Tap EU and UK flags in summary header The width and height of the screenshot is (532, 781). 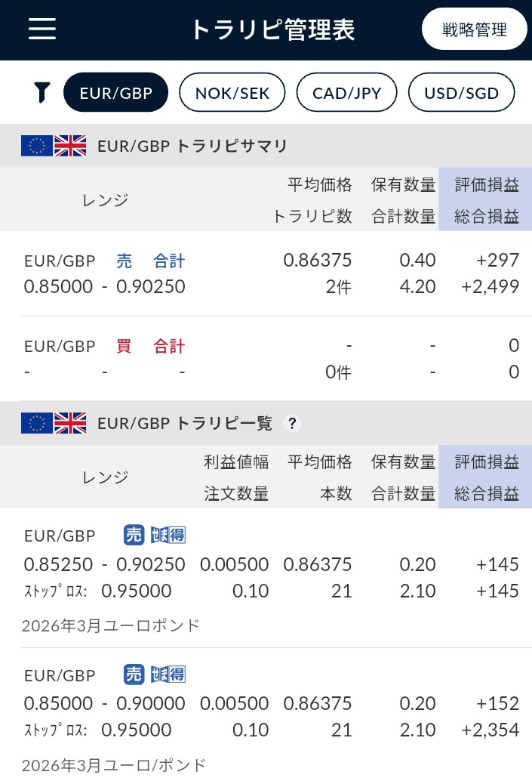tap(54, 146)
